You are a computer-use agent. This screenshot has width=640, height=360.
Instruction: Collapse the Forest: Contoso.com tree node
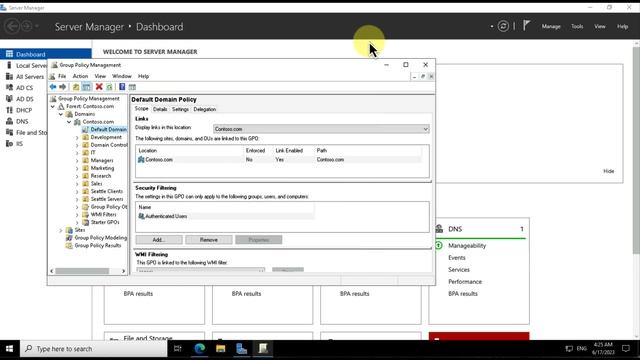pyautogui.click(x=53, y=106)
